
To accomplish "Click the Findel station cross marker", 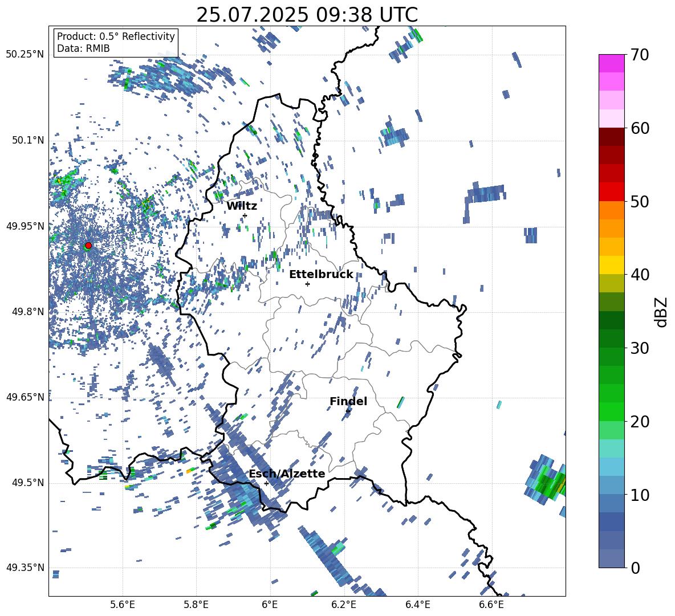I will (348, 411).
